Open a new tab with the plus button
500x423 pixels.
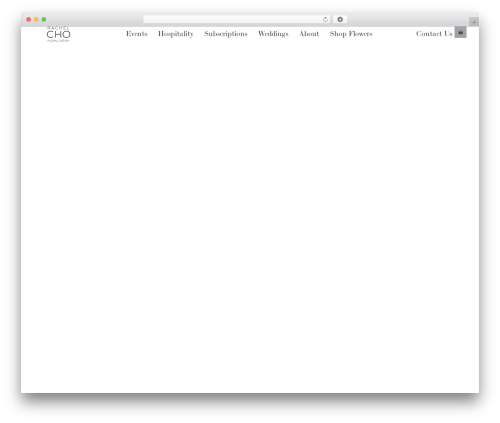point(474,22)
